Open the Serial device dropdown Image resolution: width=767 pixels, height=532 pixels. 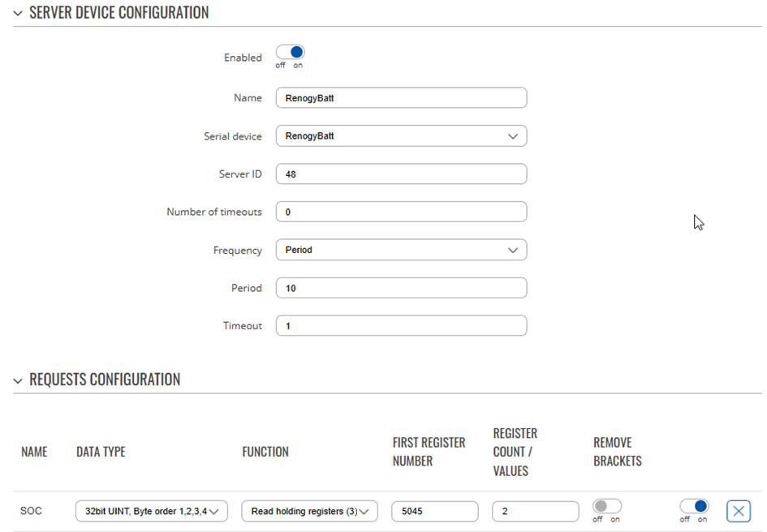(401, 136)
